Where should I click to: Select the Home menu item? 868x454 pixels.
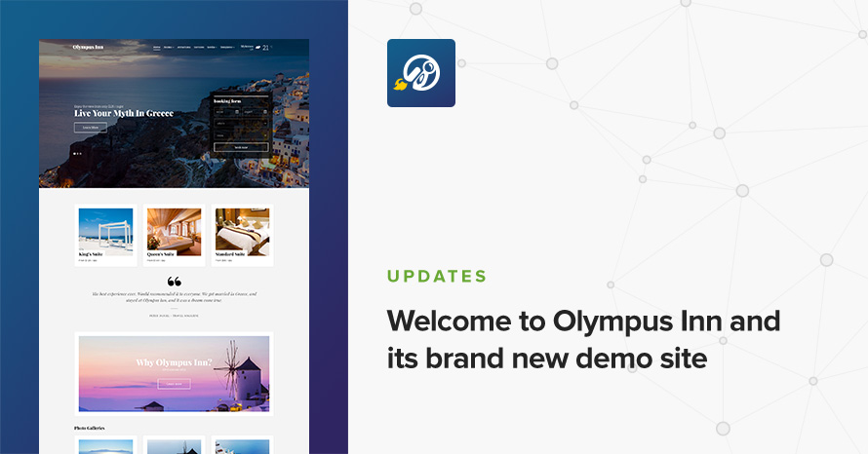pos(157,47)
